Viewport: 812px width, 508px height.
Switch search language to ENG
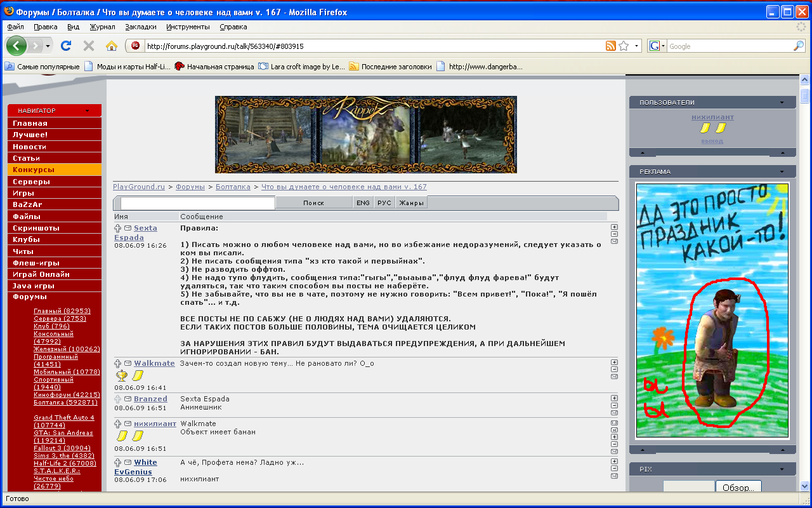(363, 203)
